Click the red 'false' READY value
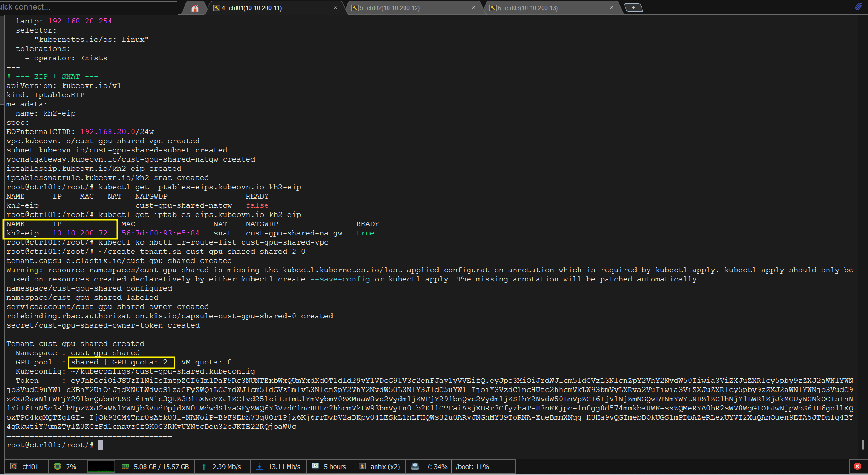 pyautogui.click(x=257, y=205)
